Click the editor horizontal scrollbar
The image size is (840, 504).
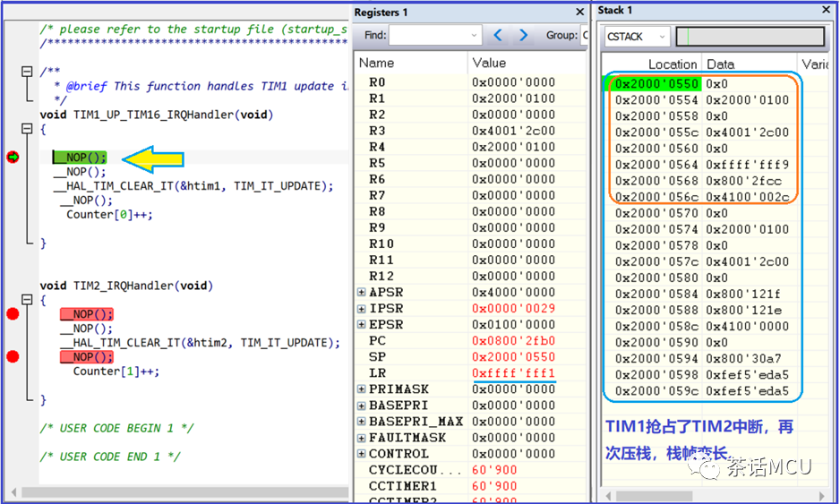point(184,491)
